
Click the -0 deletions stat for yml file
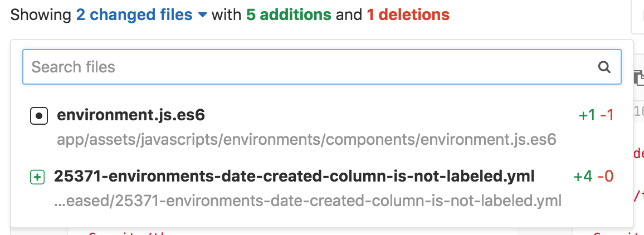[x=606, y=177]
